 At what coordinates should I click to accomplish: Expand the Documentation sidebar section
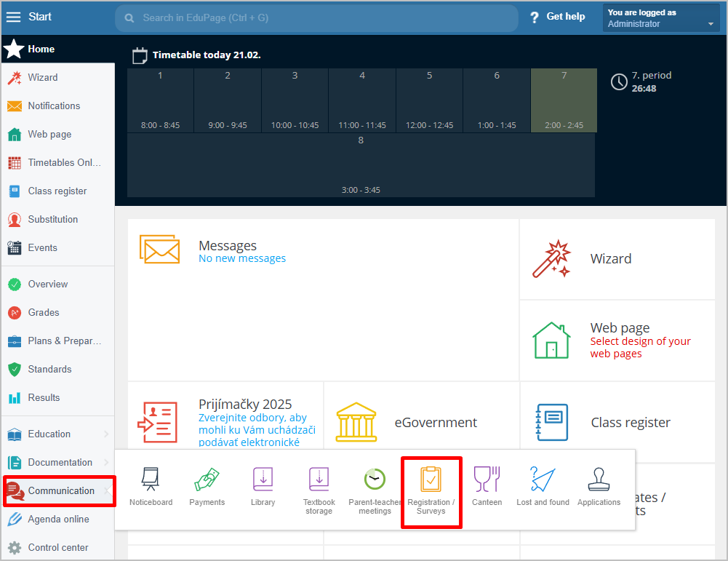58,463
